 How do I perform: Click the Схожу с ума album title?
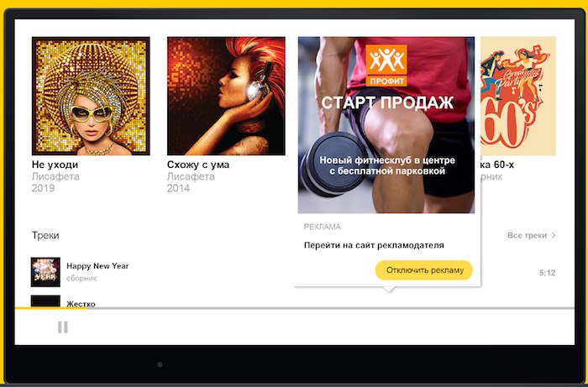198,165
